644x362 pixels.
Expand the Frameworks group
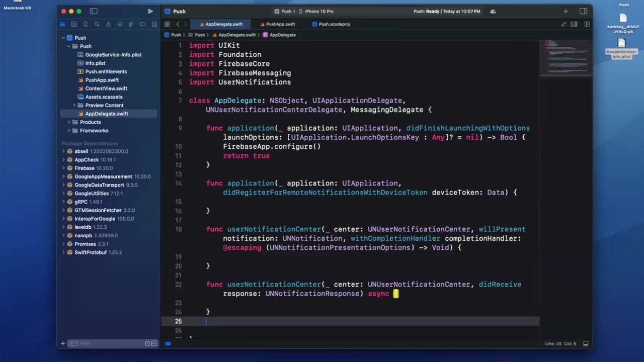tap(68, 131)
